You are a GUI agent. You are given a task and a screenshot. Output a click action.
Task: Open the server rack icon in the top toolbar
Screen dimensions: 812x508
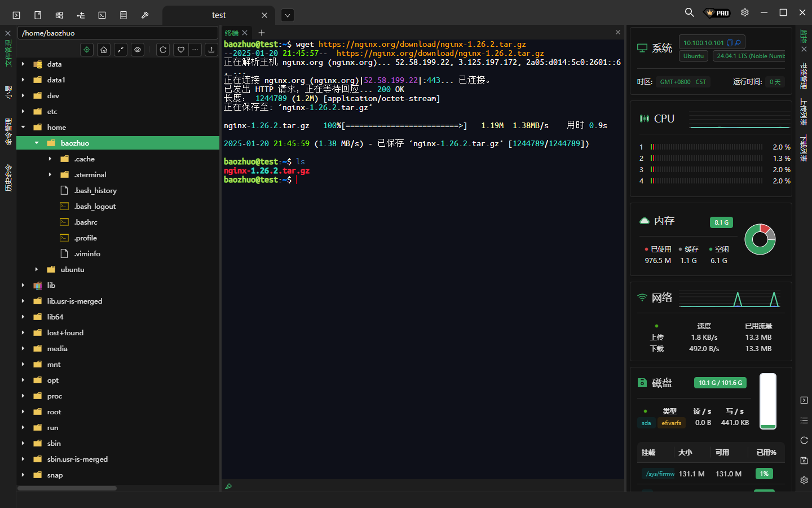pos(123,15)
